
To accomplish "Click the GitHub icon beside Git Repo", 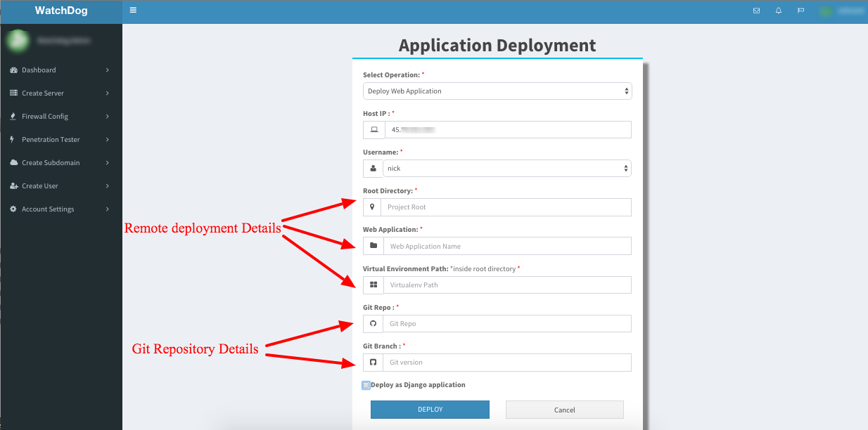I will 374,323.
